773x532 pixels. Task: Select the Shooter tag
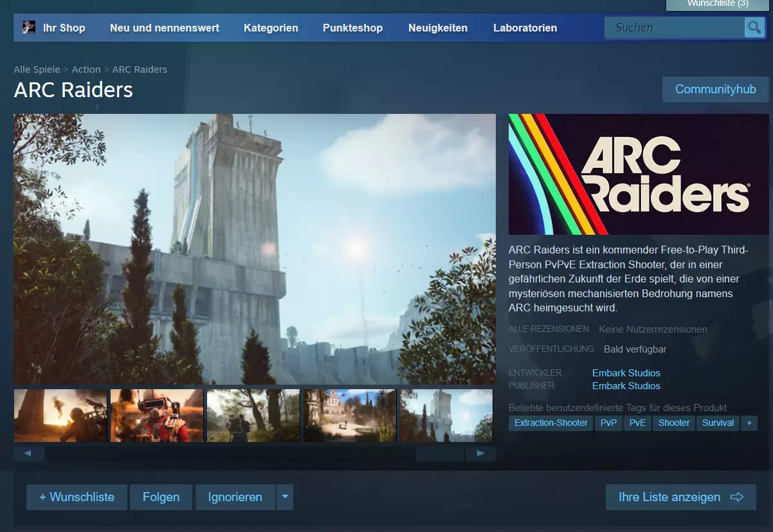[x=674, y=423]
